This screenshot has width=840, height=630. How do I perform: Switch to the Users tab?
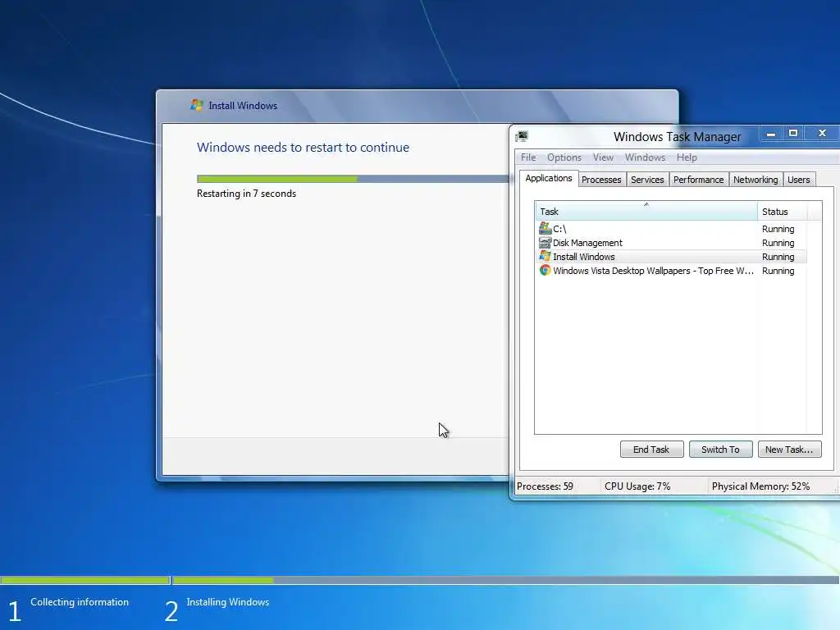pyautogui.click(x=798, y=180)
